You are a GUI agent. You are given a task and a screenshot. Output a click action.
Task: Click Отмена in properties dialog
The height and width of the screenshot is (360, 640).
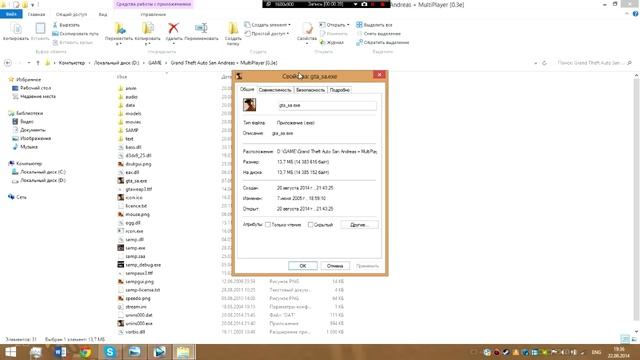point(335,266)
